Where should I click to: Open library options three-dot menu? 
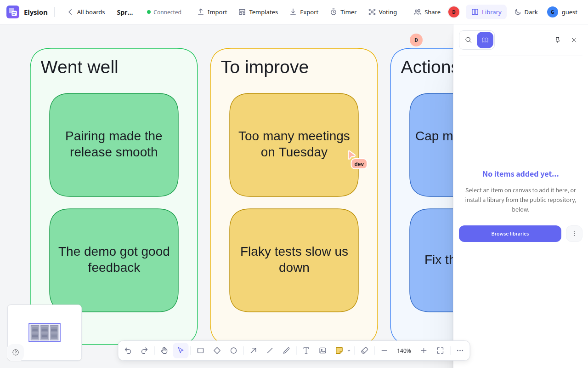pos(574,234)
